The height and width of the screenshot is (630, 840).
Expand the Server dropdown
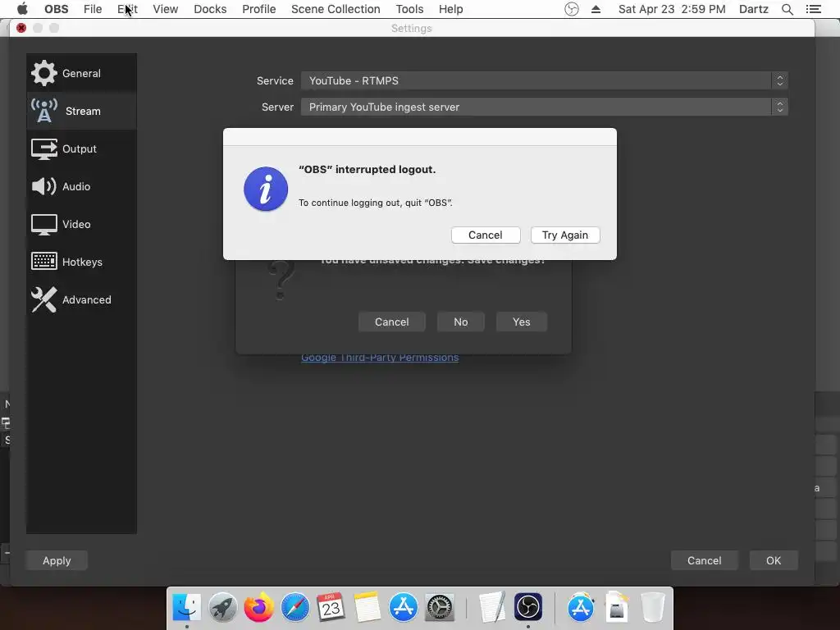pyautogui.click(x=545, y=107)
